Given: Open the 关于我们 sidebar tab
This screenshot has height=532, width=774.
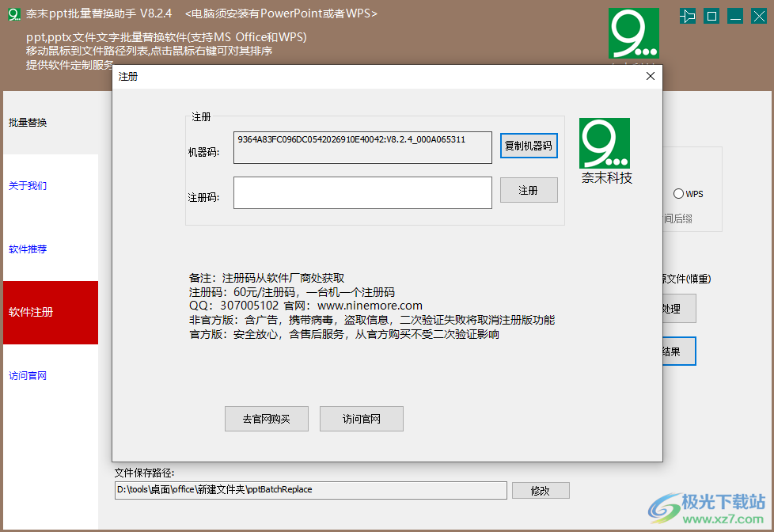Looking at the screenshot, I should coord(51,186).
